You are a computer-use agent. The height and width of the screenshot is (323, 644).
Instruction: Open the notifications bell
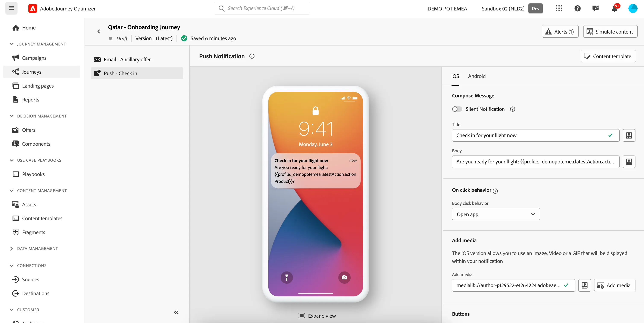(614, 9)
